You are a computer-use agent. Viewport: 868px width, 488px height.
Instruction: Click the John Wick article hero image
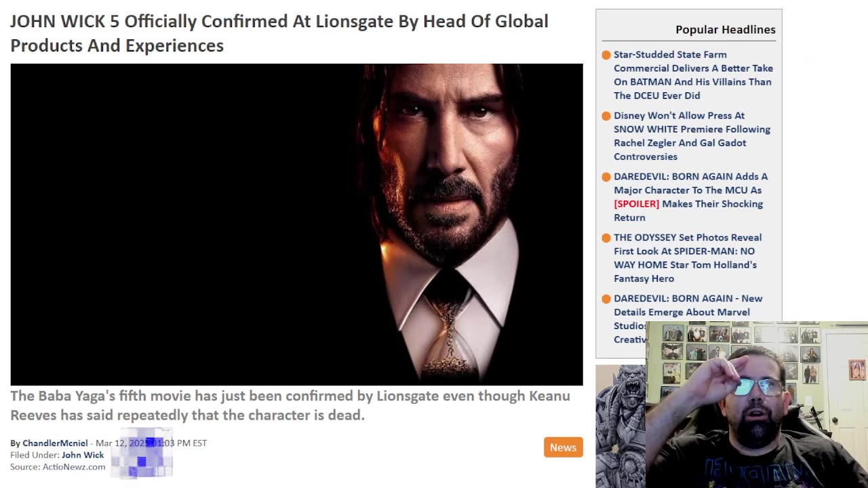296,224
